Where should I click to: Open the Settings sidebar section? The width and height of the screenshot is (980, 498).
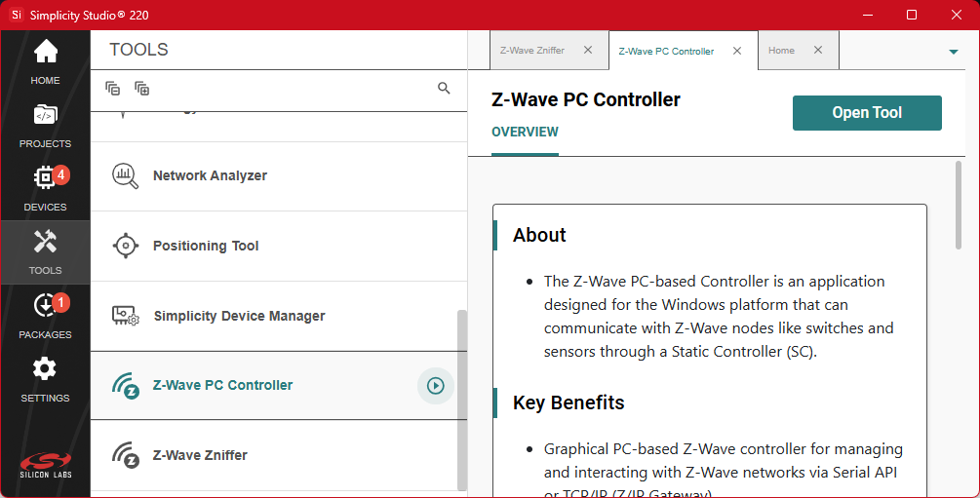click(45, 380)
